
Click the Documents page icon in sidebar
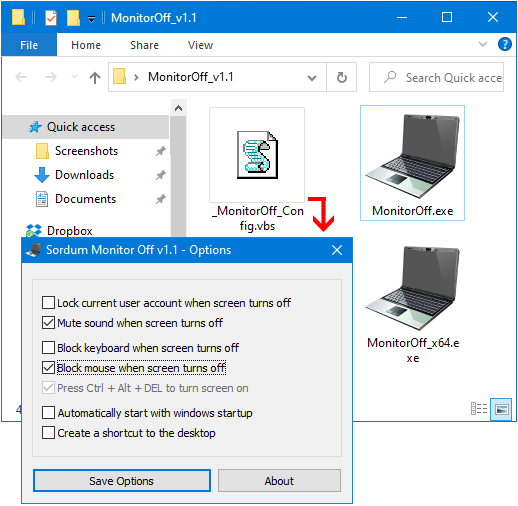(42, 199)
